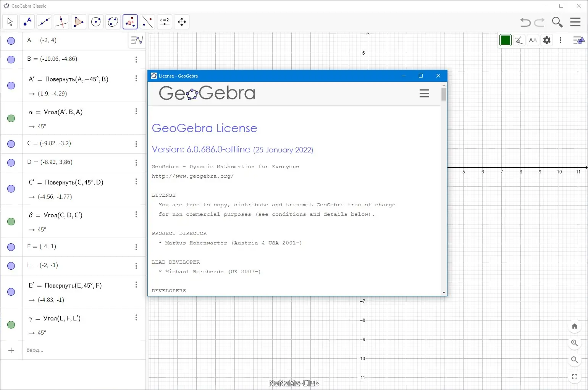Image resolution: width=588 pixels, height=390 pixels.
Task: Undo the last action
Action: pos(525,22)
